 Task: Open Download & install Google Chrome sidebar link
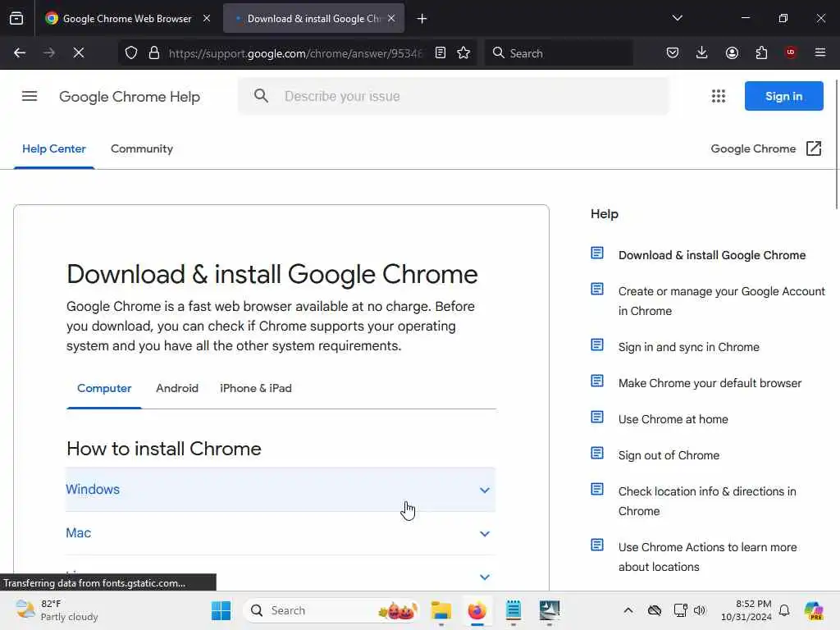[x=712, y=255]
